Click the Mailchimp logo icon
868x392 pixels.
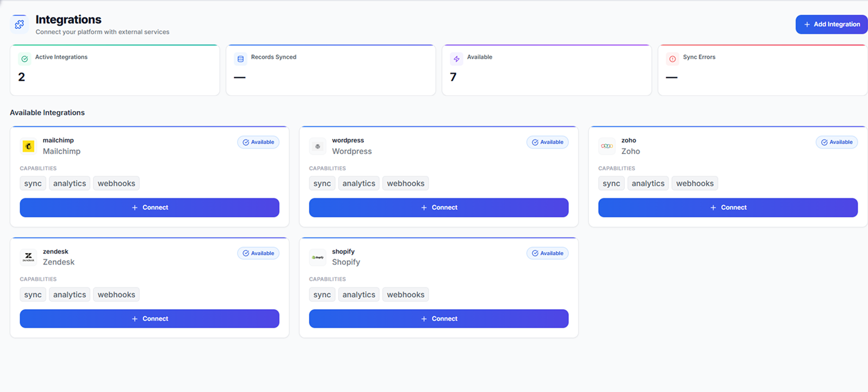(28, 146)
